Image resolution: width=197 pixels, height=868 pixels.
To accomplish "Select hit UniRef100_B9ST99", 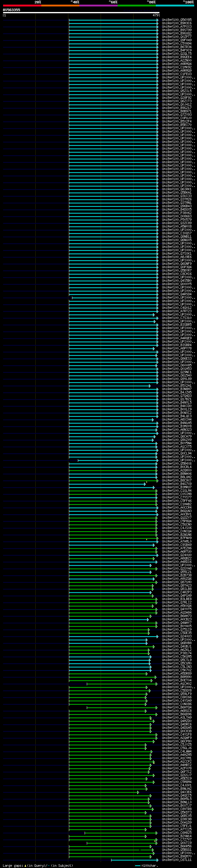I will [x=177, y=30].
